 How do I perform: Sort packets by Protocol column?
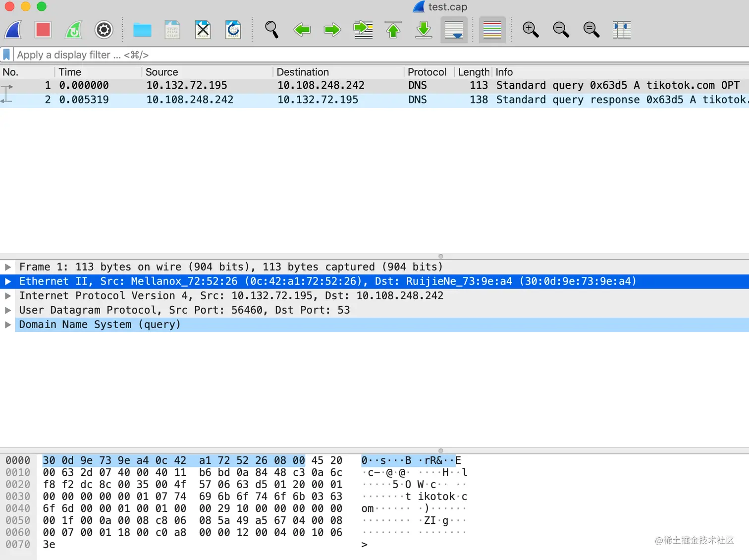(x=429, y=72)
